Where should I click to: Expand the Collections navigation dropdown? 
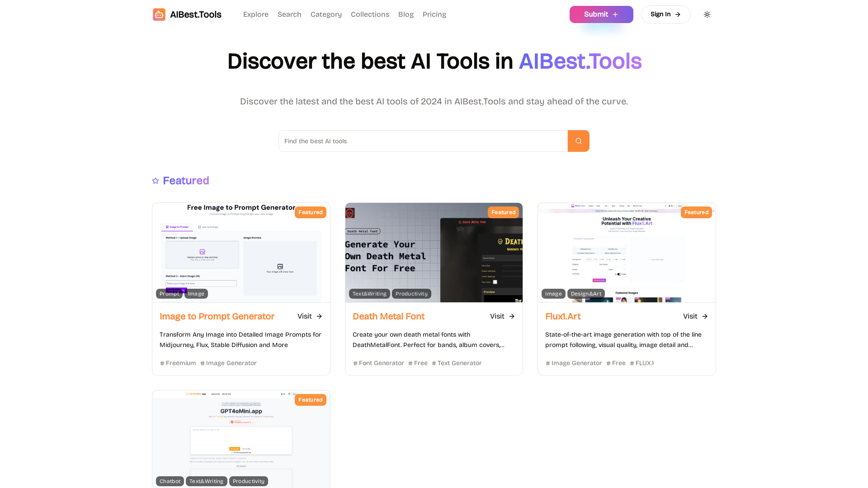click(x=370, y=14)
